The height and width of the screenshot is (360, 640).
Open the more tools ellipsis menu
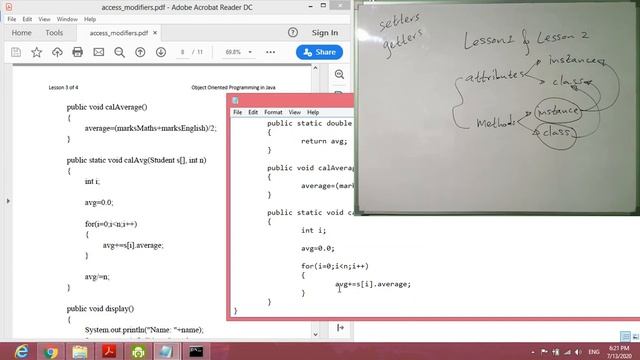coord(270,52)
